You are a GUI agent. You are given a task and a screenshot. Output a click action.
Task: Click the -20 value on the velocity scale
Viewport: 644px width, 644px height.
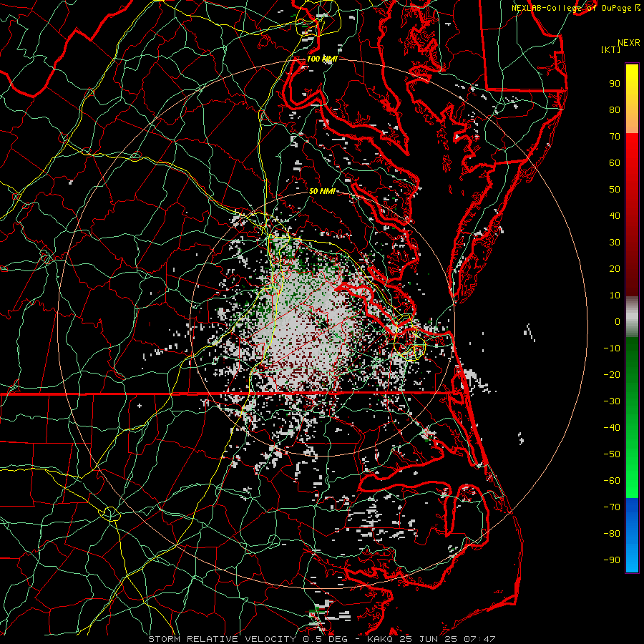[x=612, y=374]
